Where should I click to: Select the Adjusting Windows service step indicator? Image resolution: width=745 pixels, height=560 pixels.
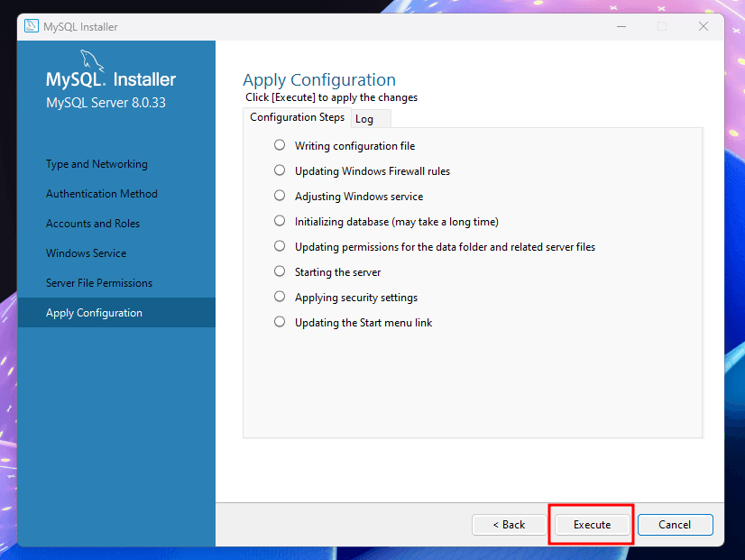[x=280, y=195]
